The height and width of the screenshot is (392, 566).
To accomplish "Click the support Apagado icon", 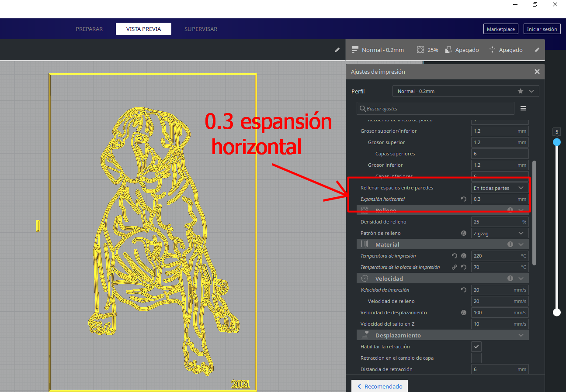I will (448, 50).
